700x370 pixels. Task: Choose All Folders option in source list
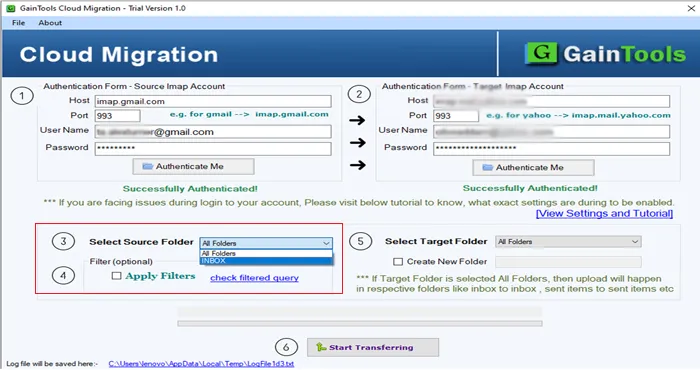[x=266, y=254]
